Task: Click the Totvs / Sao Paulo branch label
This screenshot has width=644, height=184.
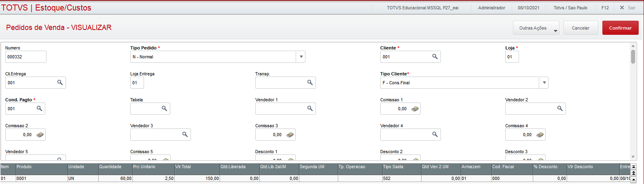Action: pyautogui.click(x=570, y=8)
